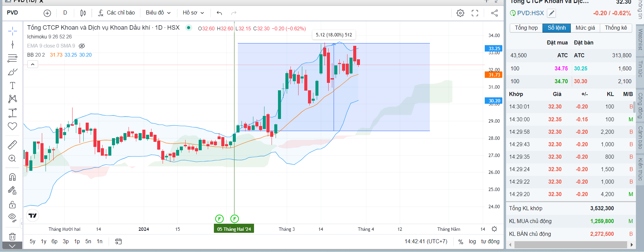Set chart range to 5n
The height and width of the screenshot is (252, 644).
[88, 242]
